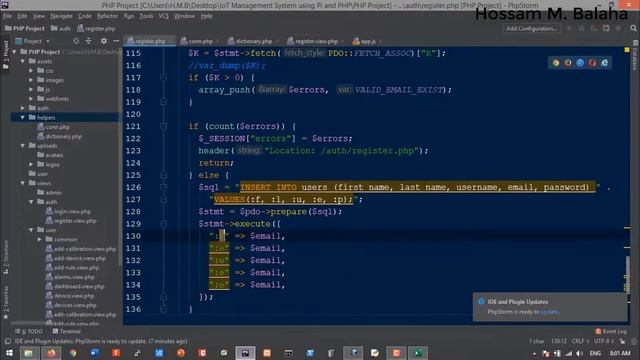Click the CRLF line separator indicator
Image resolution: width=640 pixels, height=360 pixels.
pyautogui.click(x=580, y=341)
